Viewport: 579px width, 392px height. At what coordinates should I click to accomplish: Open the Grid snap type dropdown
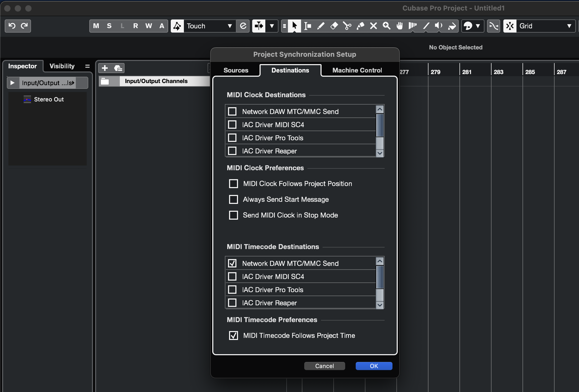click(546, 26)
